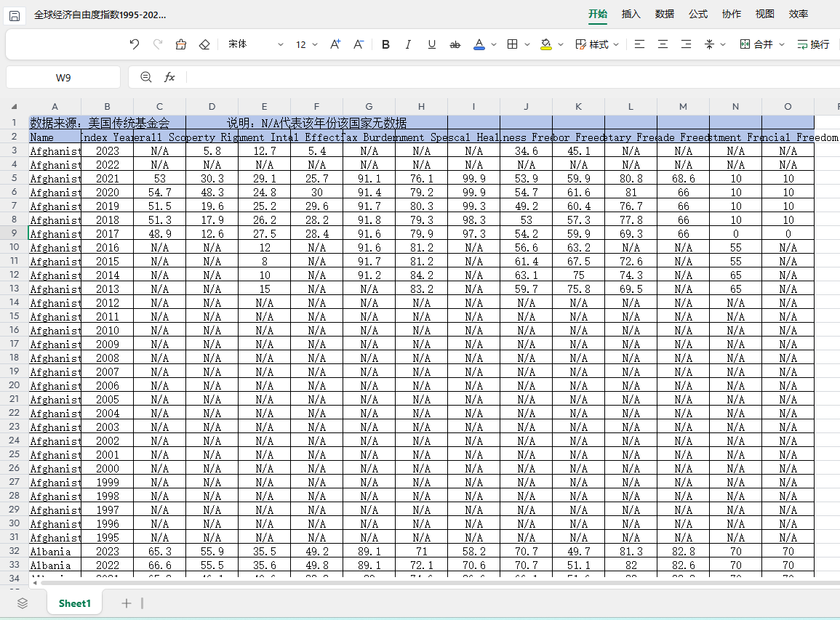840x620 pixels.
Task: Switch to the 公式 tab
Action: pyautogui.click(x=698, y=14)
